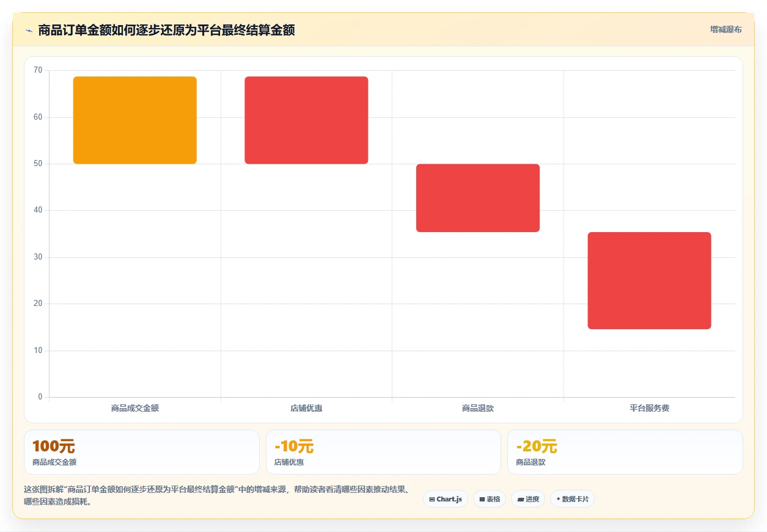767x532 pixels.
Task: Select the Chart.js chip
Action: pyautogui.click(x=446, y=499)
